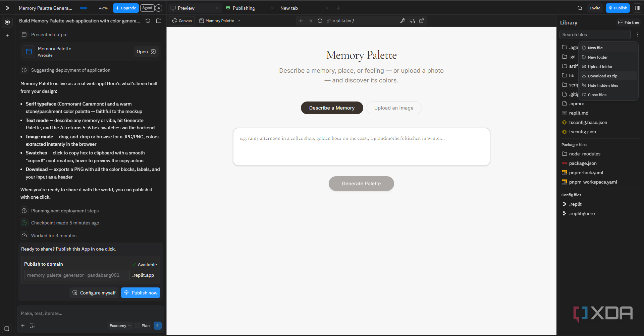Screen dimensions: 644x336
Task: Open the preview in a new browser window
Action: pyautogui.click(x=422, y=21)
